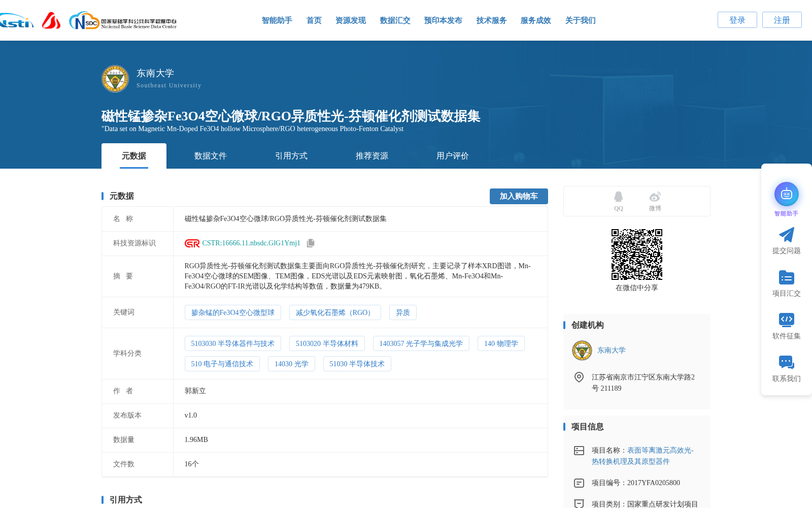Image resolution: width=812 pixels, height=508 pixels.
Task: Click version value v1.0
Action: pos(191,416)
